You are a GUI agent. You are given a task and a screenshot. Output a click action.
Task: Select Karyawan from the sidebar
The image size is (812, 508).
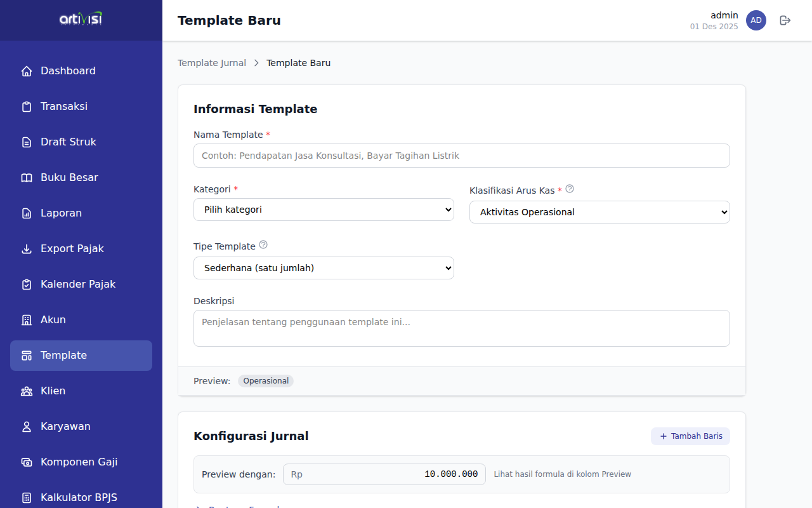click(65, 427)
